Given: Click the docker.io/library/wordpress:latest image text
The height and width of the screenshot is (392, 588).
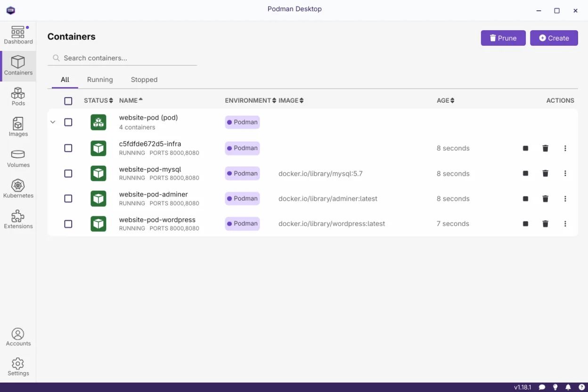Looking at the screenshot, I should point(332,224).
